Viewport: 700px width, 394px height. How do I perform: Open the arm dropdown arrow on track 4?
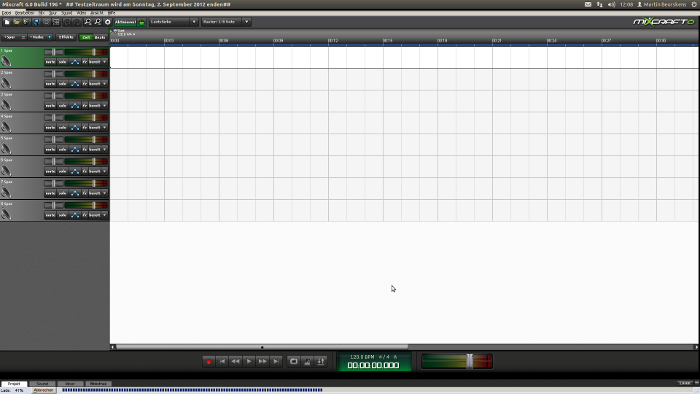point(105,128)
